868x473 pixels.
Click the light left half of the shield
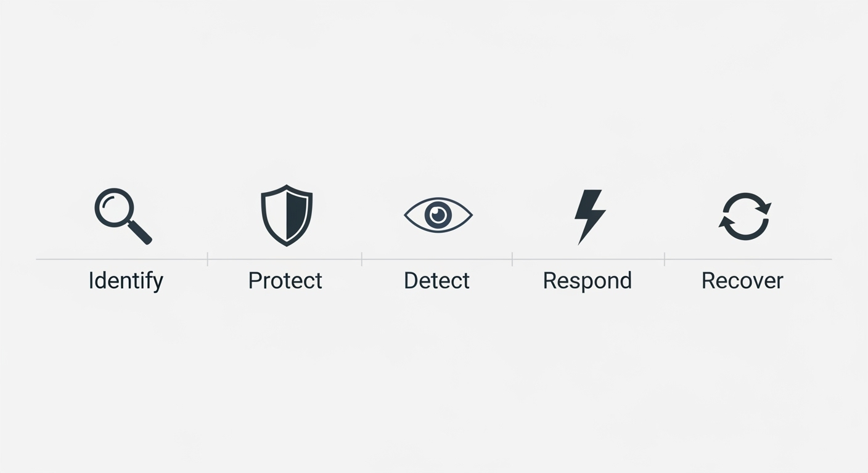276,216
